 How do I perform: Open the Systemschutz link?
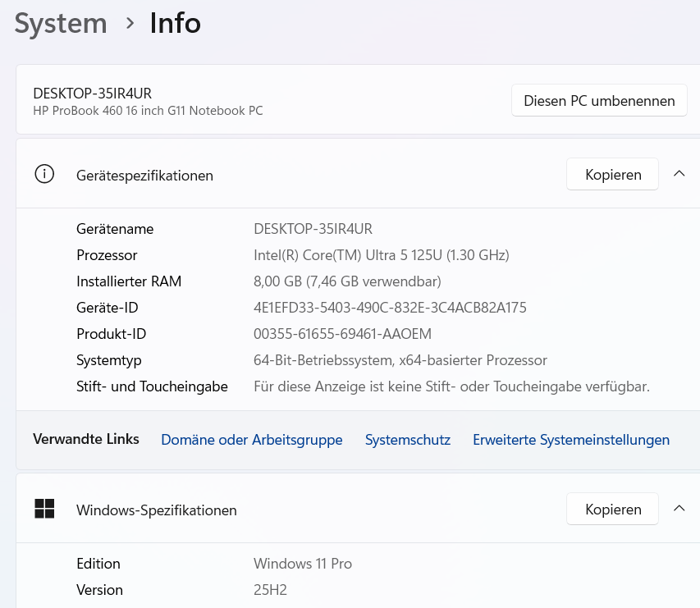[408, 440]
